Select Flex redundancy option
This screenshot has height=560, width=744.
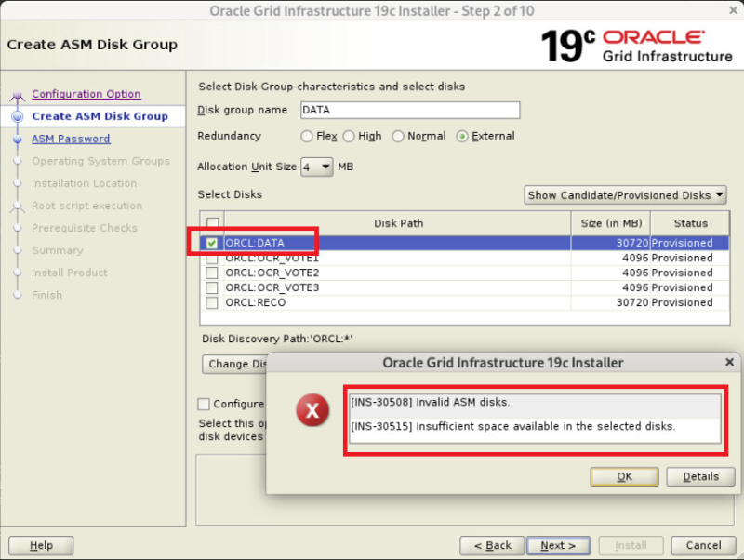click(307, 136)
